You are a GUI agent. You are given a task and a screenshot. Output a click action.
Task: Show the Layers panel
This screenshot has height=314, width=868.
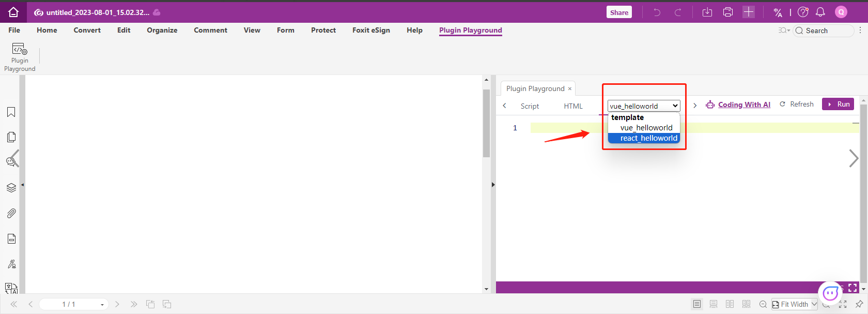point(11,188)
